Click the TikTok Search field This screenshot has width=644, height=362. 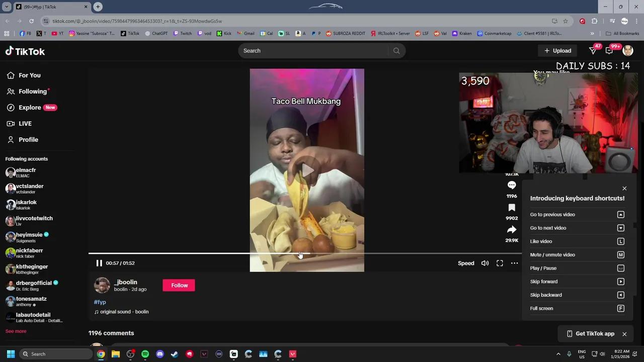coord(312,50)
